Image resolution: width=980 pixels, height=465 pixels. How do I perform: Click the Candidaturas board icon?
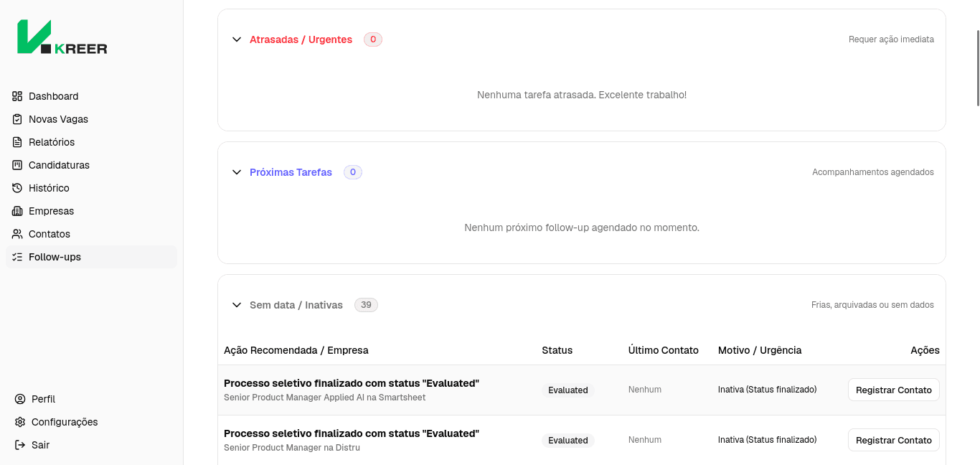tap(17, 165)
